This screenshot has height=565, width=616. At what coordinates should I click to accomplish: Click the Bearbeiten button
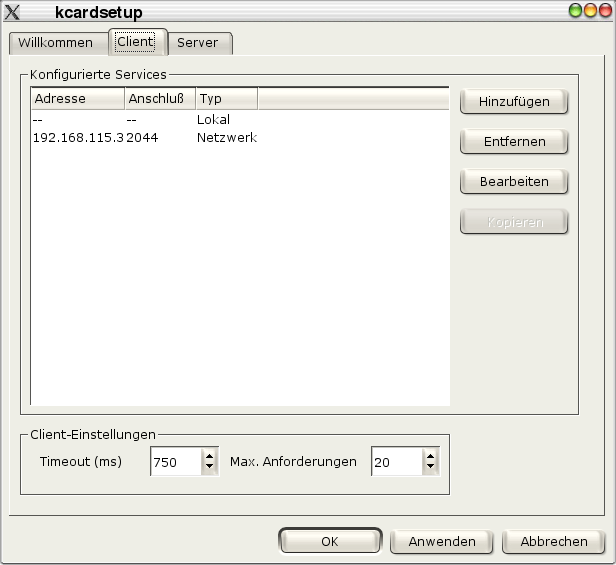[x=514, y=182]
